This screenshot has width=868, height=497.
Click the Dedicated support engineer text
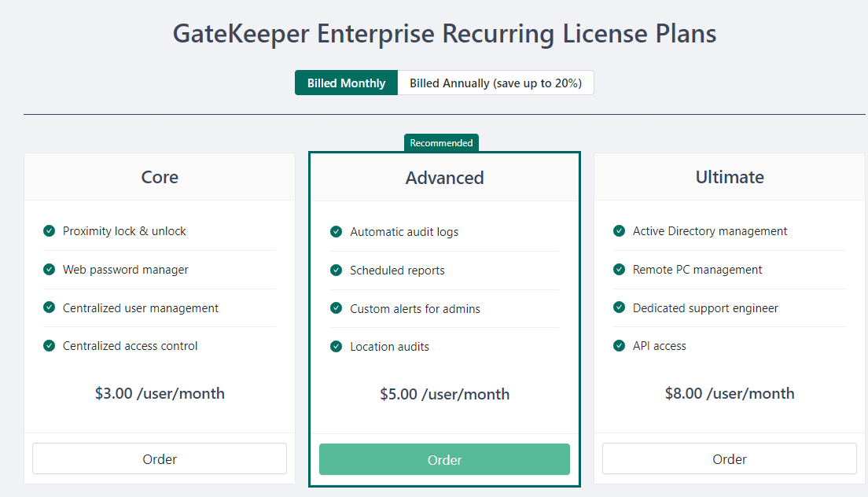coord(705,307)
